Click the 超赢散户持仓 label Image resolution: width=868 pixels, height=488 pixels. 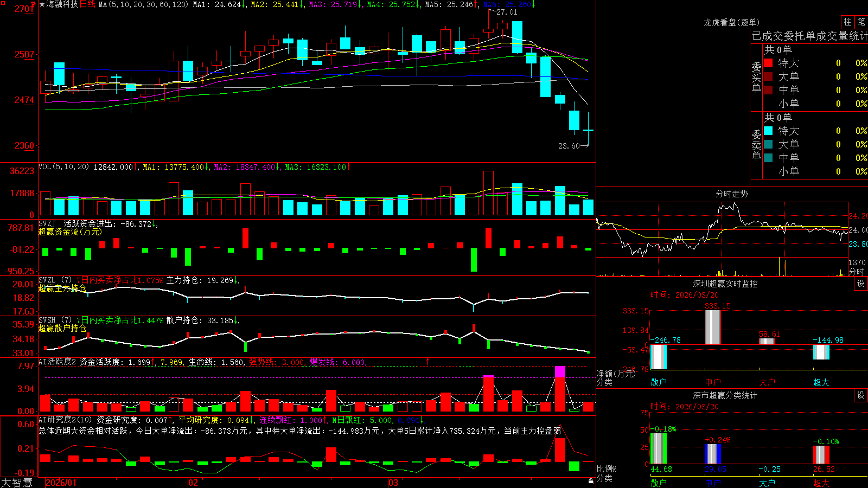coord(62,328)
